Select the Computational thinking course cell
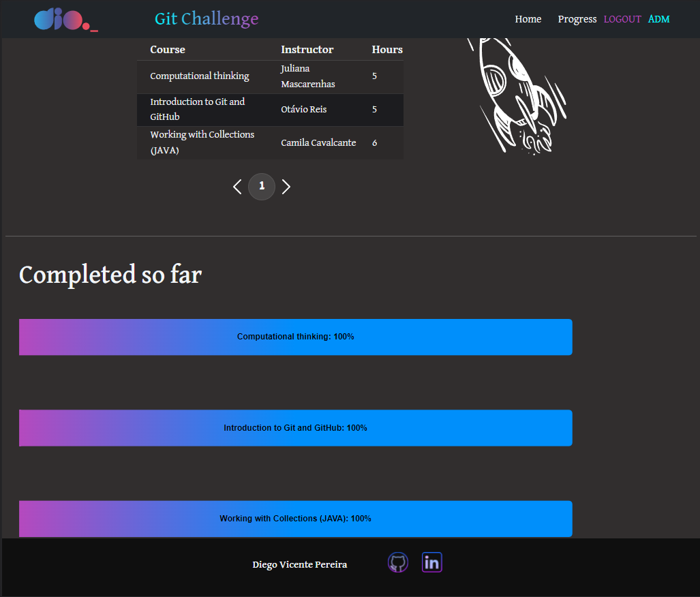Screen dimensions: 700x597 tap(200, 76)
